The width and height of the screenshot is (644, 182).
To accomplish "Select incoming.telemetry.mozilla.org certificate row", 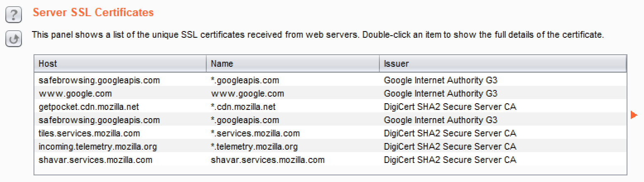I will pos(98,147).
